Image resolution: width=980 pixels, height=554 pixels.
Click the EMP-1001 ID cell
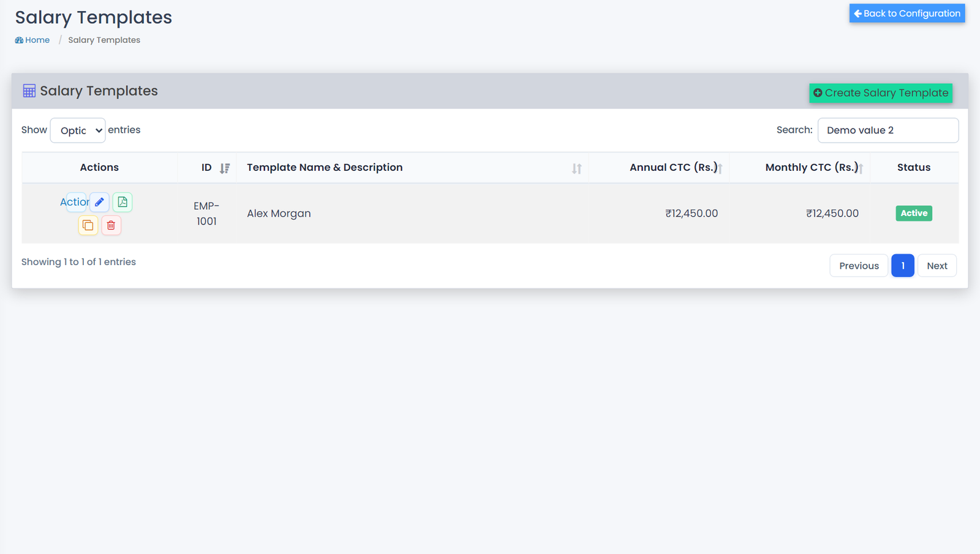click(x=206, y=214)
